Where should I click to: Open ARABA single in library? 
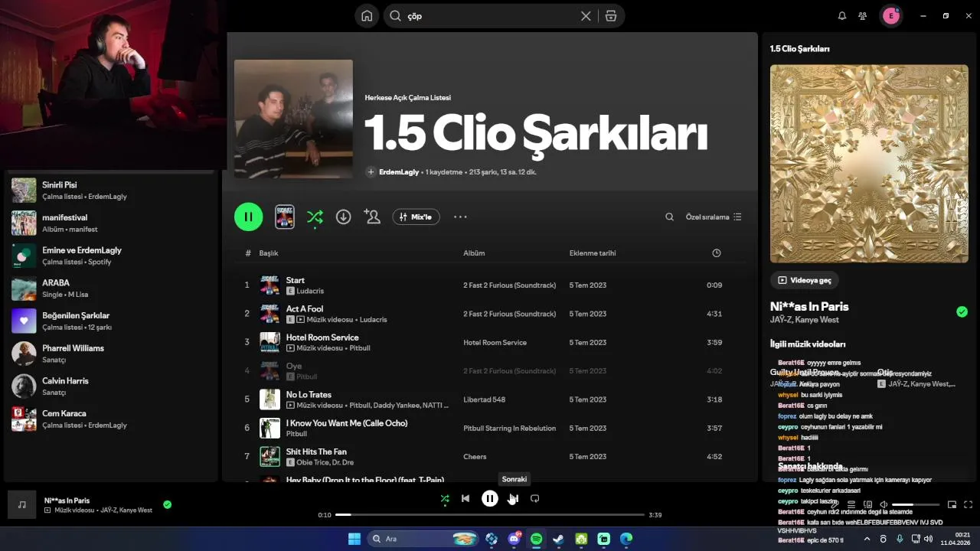coord(111,289)
